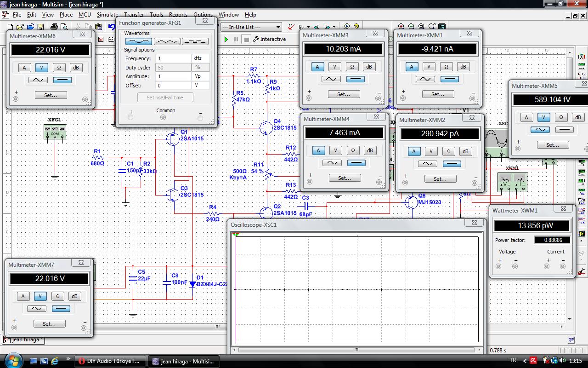The image size is (588, 368).
Task: Click the Open file folder icon
Action: [x=30, y=27]
